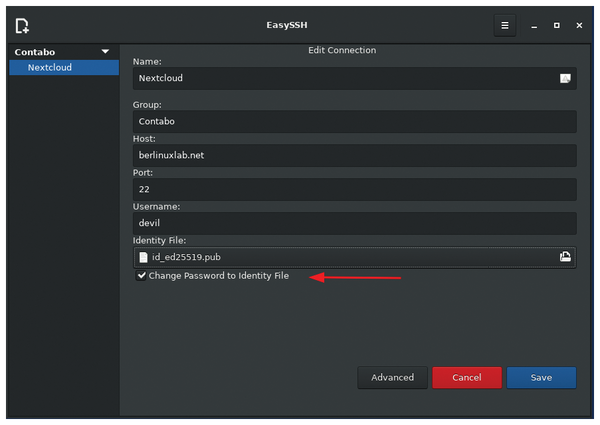Save the connection changes
Image resolution: width=600 pixels, height=425 pixels.
pos(541,378)
